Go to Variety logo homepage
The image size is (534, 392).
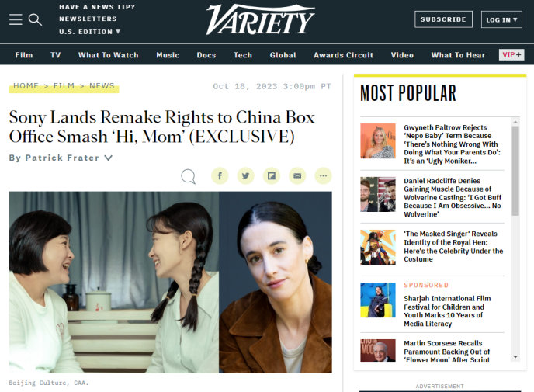coord(261,19)
